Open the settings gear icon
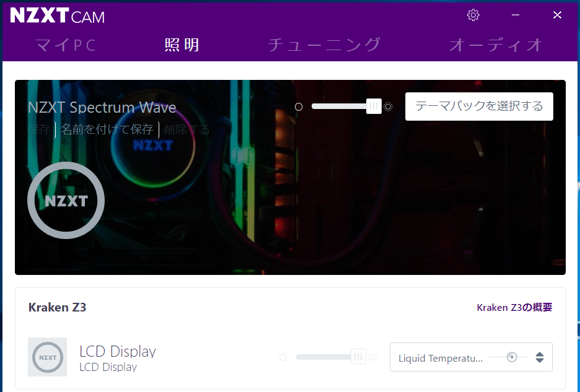 coord(473,15)
